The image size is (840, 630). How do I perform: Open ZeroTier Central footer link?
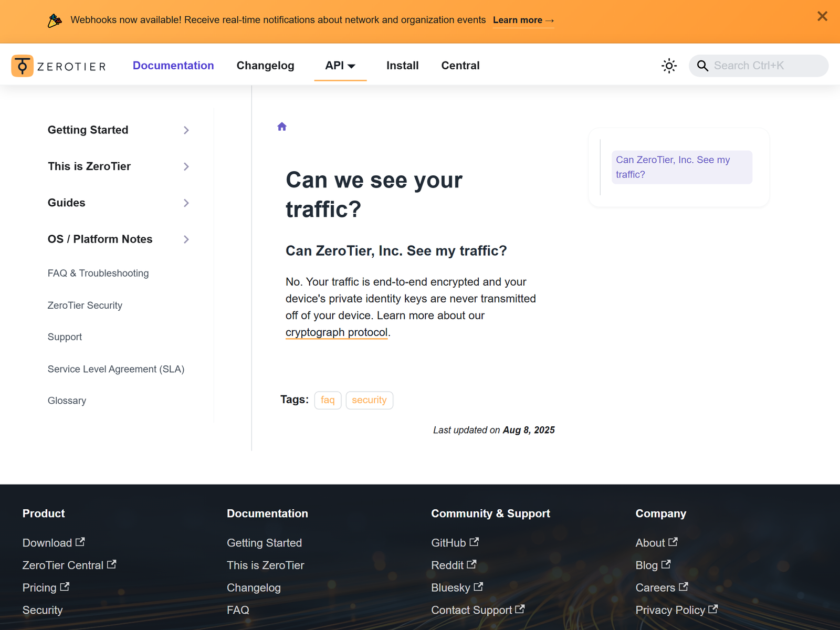63,565
